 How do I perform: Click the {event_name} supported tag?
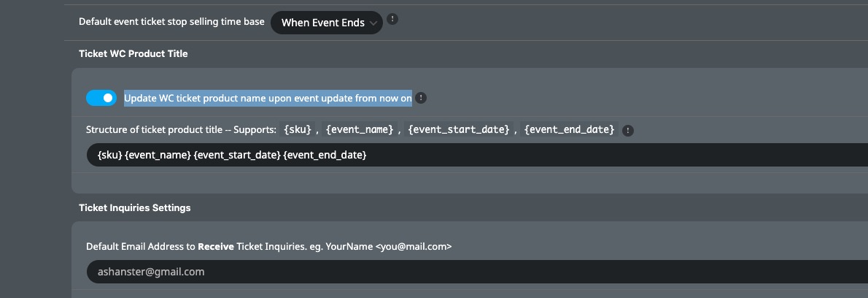pos(360,129)
